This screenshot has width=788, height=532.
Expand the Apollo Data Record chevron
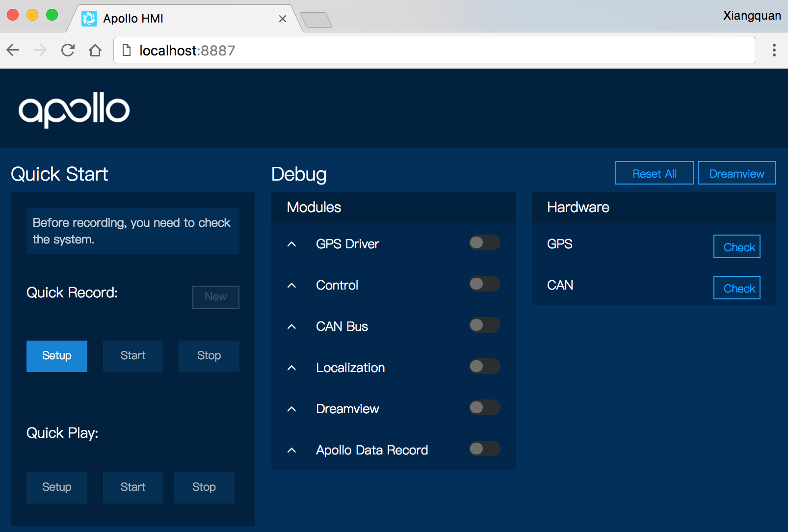[291, 450]
